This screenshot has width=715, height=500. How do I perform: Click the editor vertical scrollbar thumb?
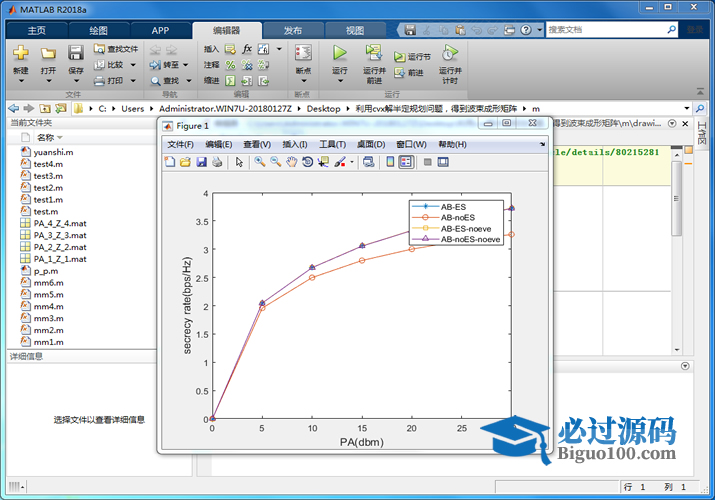point(676,198)
